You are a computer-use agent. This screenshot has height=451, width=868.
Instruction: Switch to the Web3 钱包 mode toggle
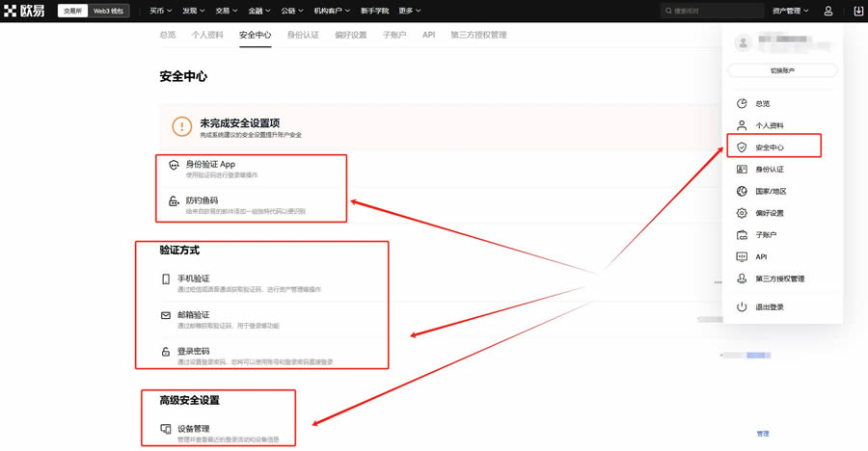click(110, 11)
